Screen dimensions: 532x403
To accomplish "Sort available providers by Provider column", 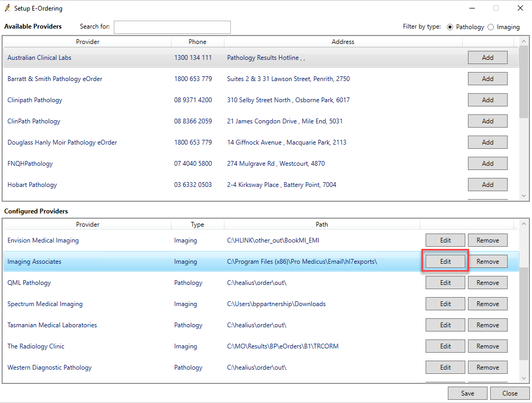I will point(87,42).
